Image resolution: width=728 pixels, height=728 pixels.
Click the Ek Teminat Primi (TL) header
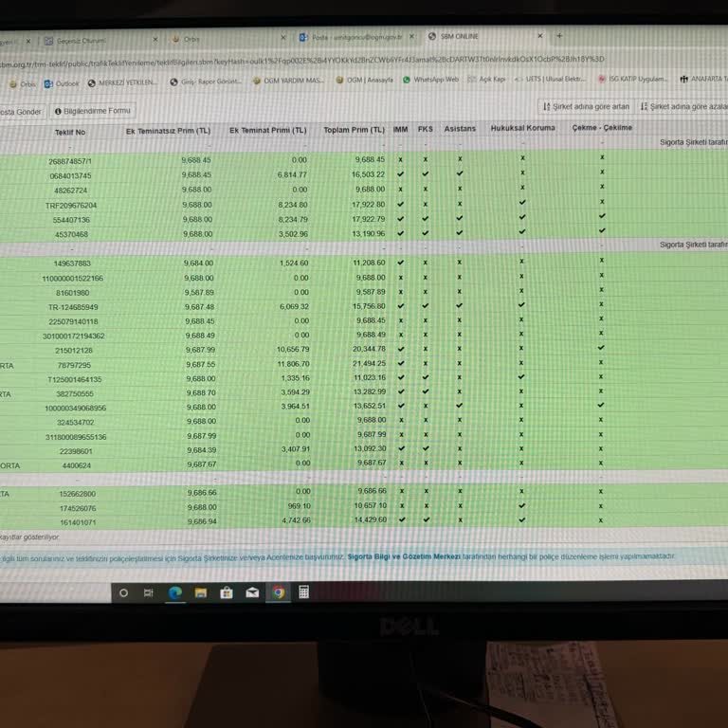[268, 131]
